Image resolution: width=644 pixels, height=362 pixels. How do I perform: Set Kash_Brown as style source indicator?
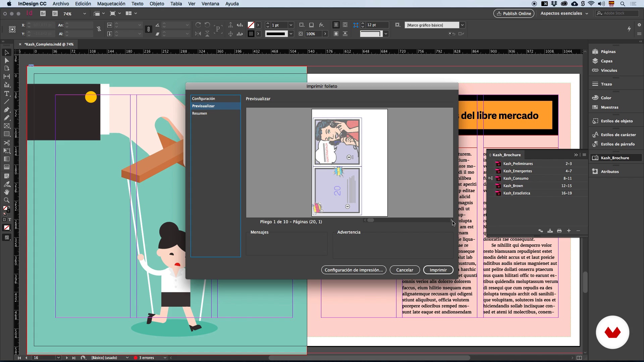coord(491,186)
